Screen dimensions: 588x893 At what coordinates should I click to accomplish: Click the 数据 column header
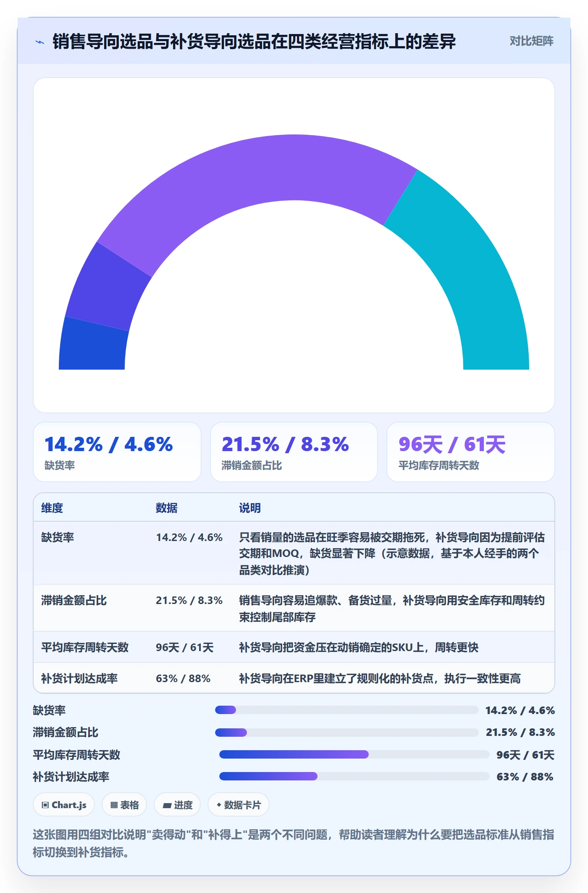[166, 508]
